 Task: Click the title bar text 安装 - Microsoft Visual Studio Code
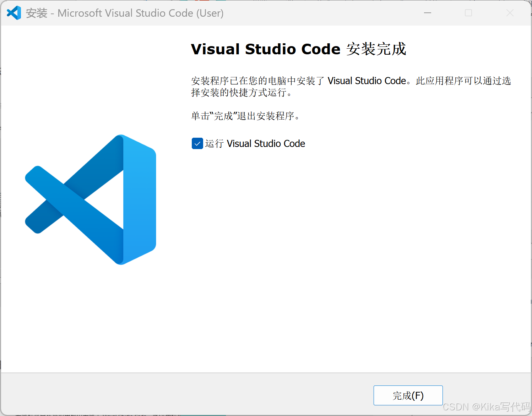point(124,13)
